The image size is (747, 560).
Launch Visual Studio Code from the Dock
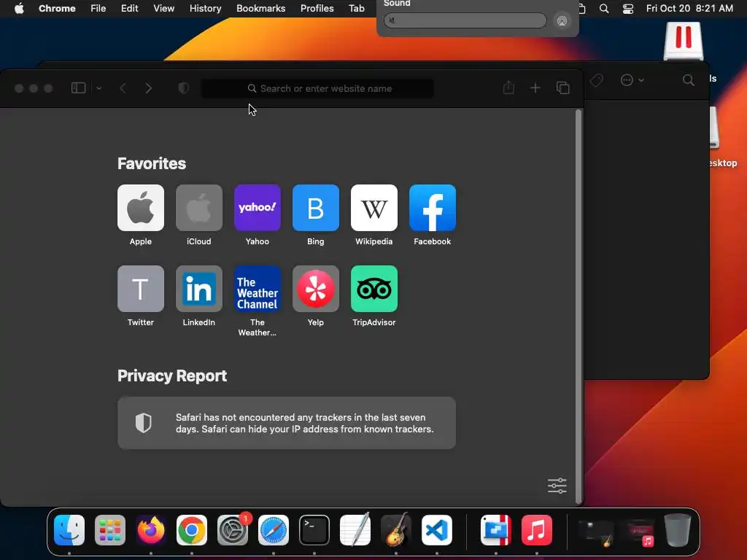(437, 530)
